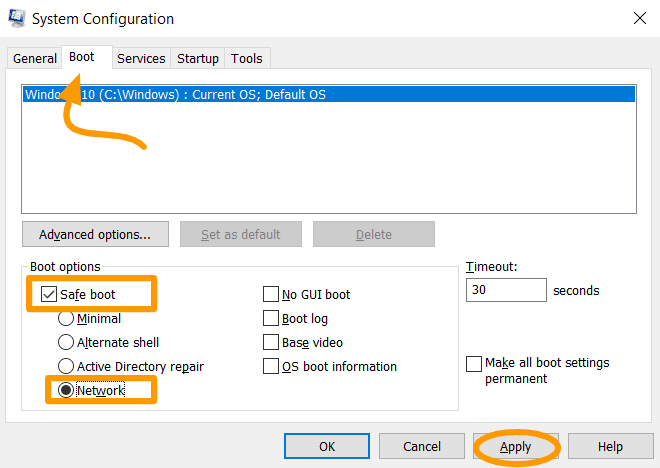Click the Timeout seconds field
The height and width of the screenshot is (468, 660).
pyautogui.click(x=506, y=291)
